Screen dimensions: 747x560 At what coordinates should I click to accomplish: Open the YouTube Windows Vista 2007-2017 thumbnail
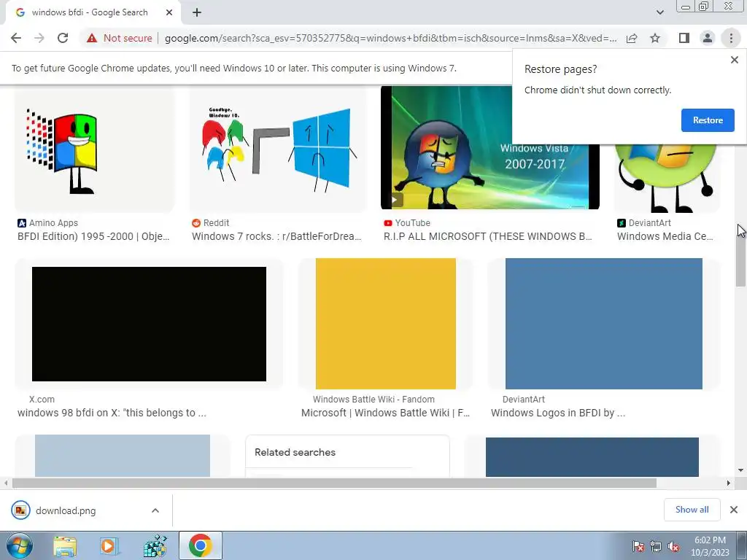tap(489, 147)
